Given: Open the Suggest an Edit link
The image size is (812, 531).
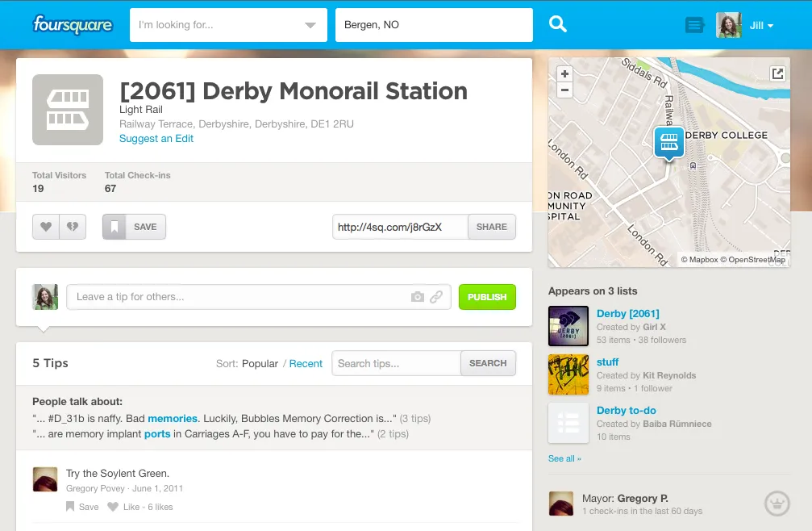Looking at the screenshot, I should pyautogui.click(x=156, y=139).
